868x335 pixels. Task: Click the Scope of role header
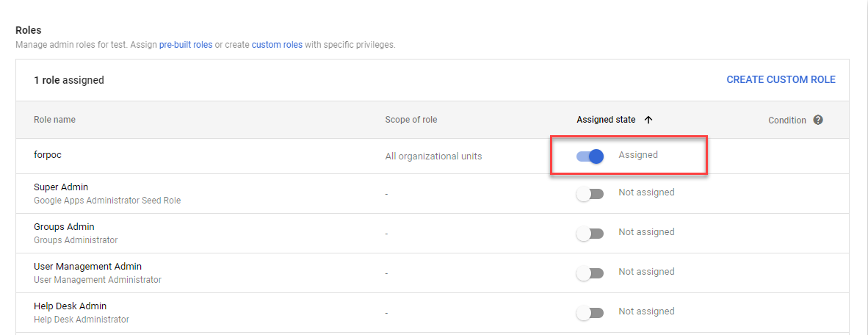(411, 120)
